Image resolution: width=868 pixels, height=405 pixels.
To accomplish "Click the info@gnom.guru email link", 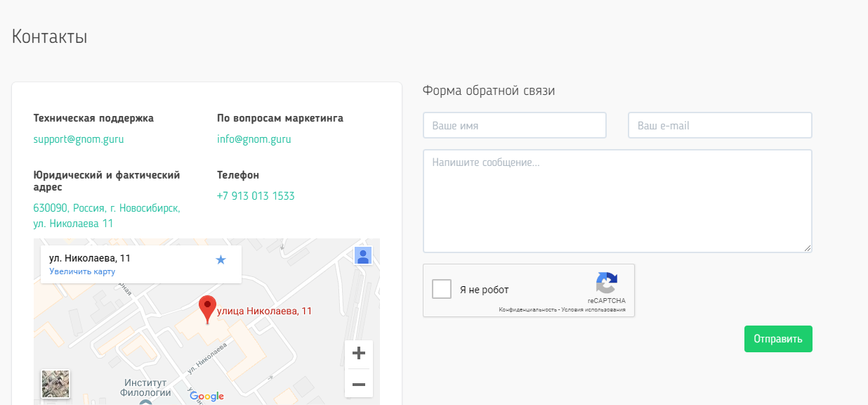I will 254,139.
